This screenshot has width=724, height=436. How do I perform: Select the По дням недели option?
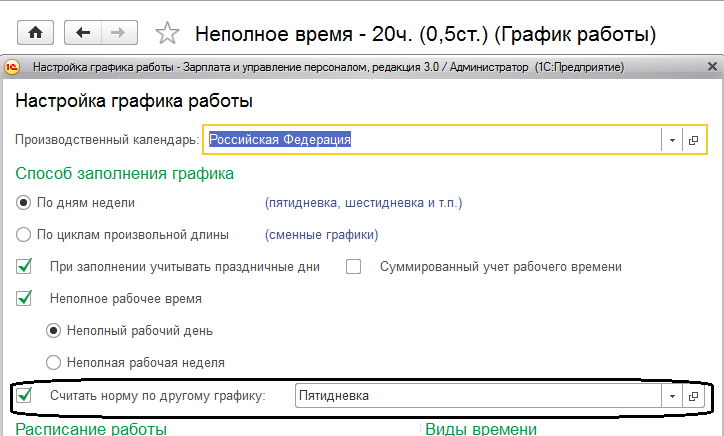24,203
